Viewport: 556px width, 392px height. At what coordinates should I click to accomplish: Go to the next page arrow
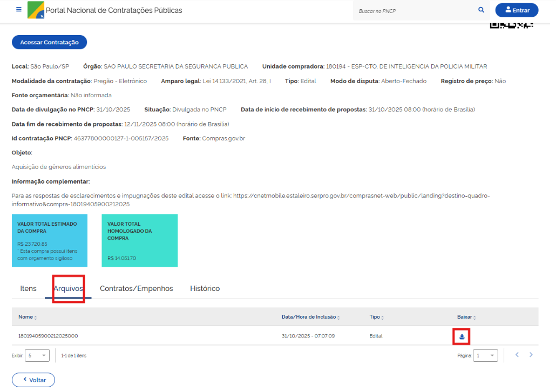click(531, 355)
